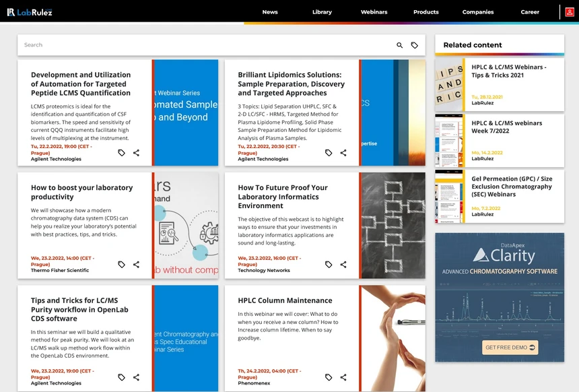The width and height of the screenshot is (579, 392).
Task: Click Phenomenex company name
Action: [254, 383]
